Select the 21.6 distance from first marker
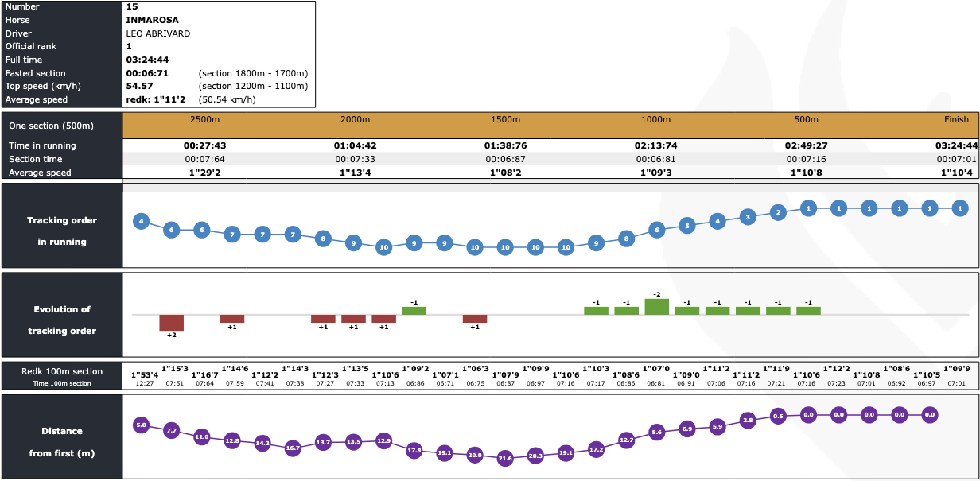Image resolution: width=980 pixels, height=481 pixels. pyautogui.click(x=504, y=459)
